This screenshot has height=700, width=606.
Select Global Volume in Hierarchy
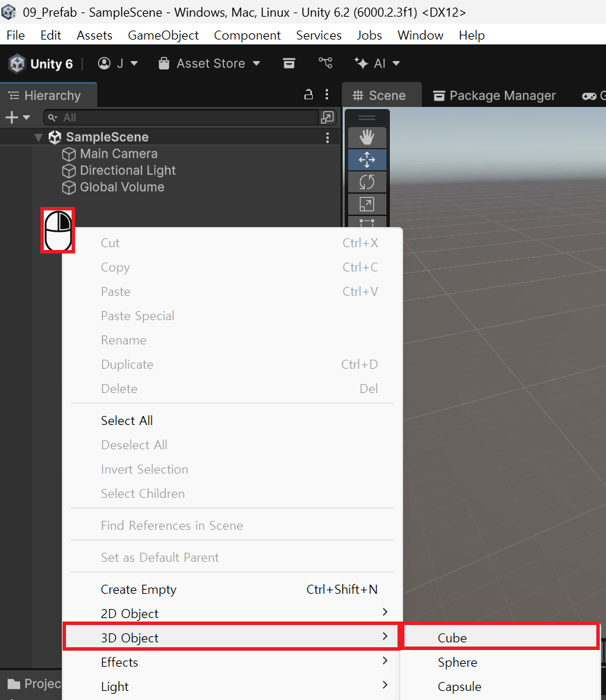122,187
